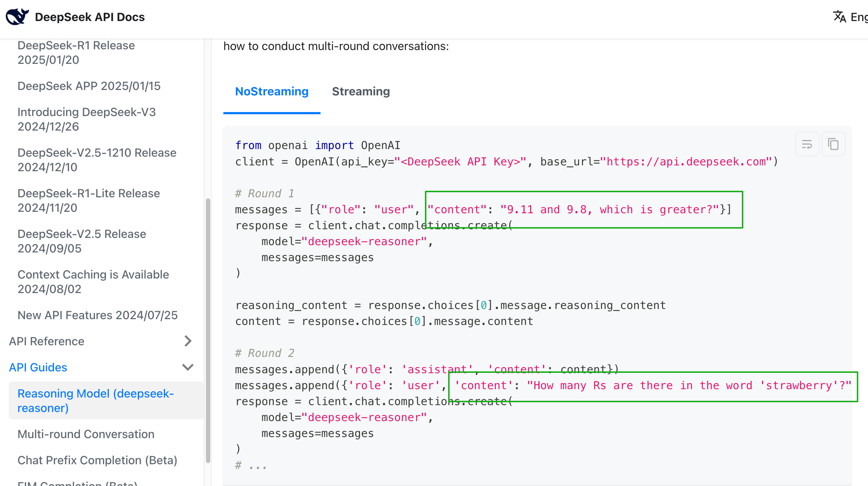This screenshot has height=486, width=868.
Task: Expand the API Reference section
Action: coord(187,341)
